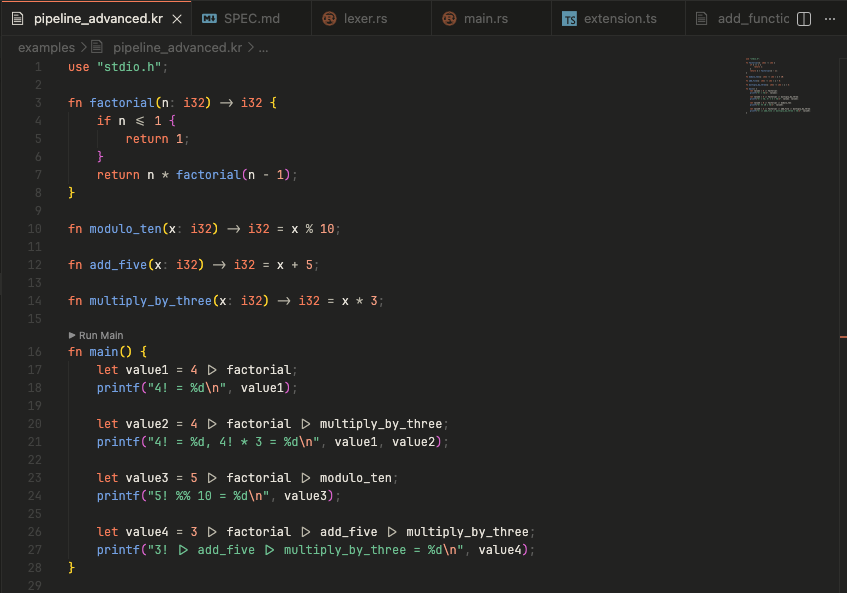The height and width of the screenshot is (593, 847).
Task: Click the orange overview ruler marker
Action: click(843, 337)
